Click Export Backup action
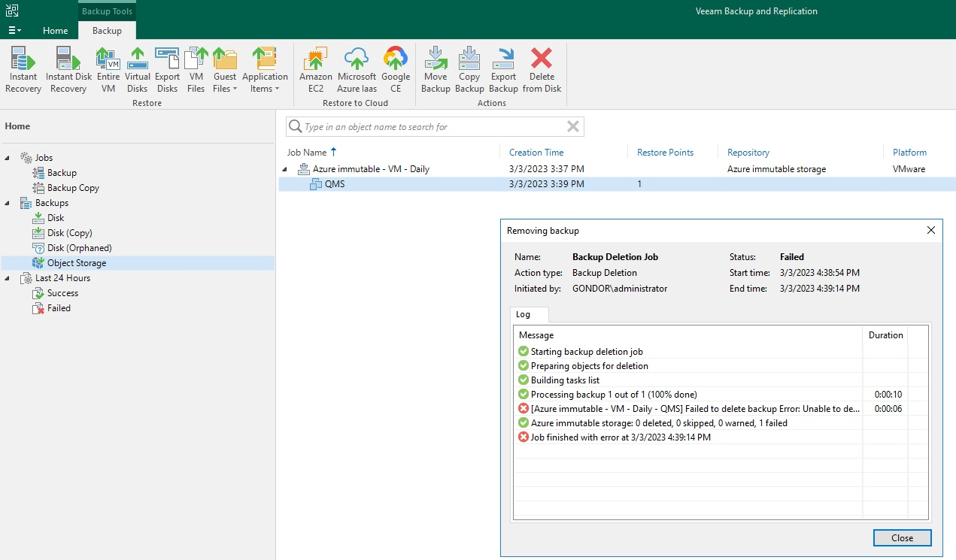Viewport: 956px width, 560px height. pos(503,69)
